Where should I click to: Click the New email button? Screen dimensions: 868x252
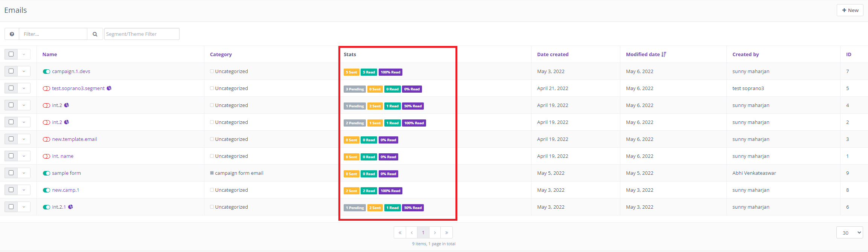[850, 10]
